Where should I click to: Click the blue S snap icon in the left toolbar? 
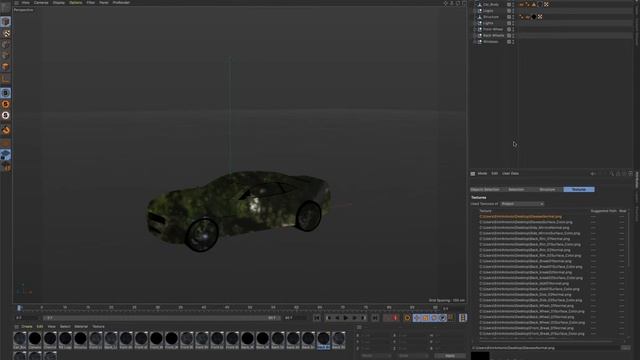pos(6,93)
